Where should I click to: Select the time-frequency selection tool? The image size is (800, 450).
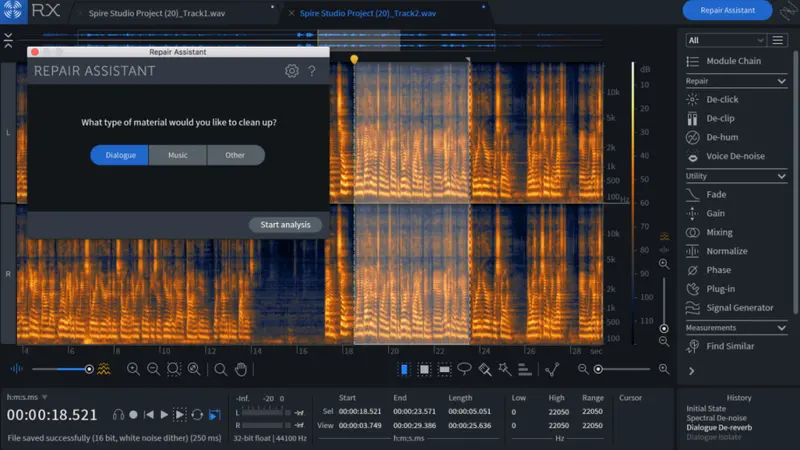[x=424, y=369]
